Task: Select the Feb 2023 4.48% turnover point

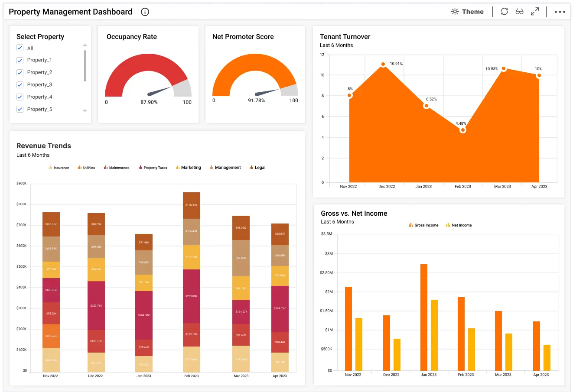Action: point(463,130)
